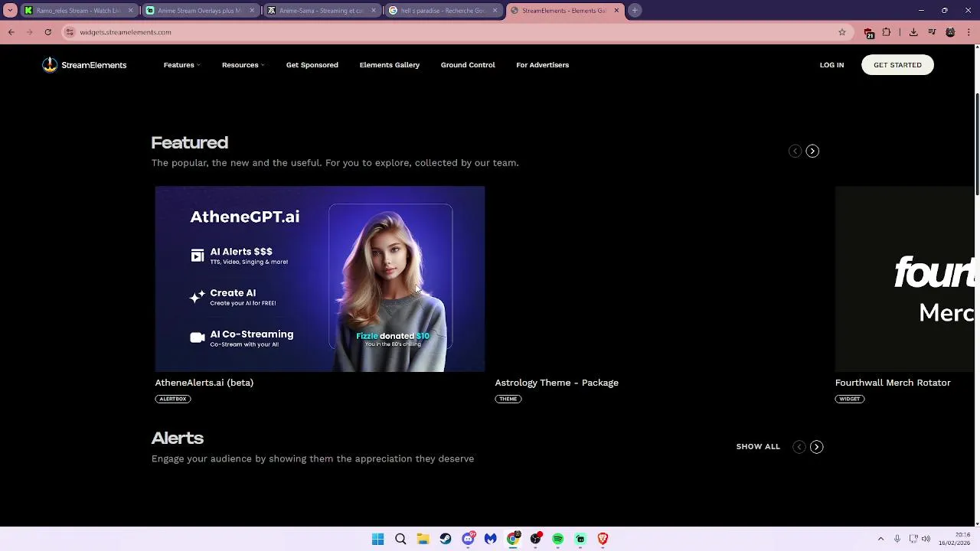View site information icon in address bar
This screenshot has width=980, height=551.
[x=70, y=32]
